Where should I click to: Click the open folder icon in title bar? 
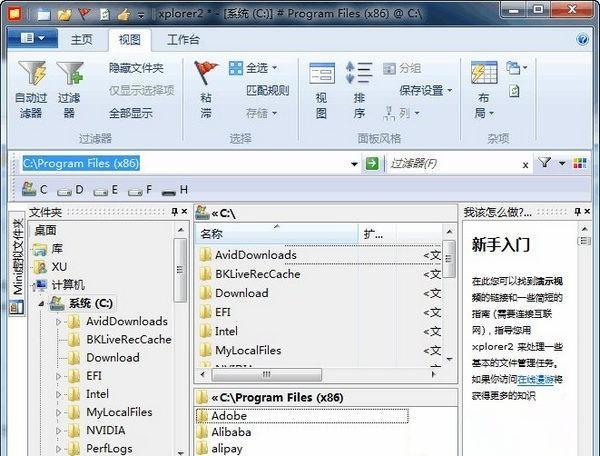[64, 15]
